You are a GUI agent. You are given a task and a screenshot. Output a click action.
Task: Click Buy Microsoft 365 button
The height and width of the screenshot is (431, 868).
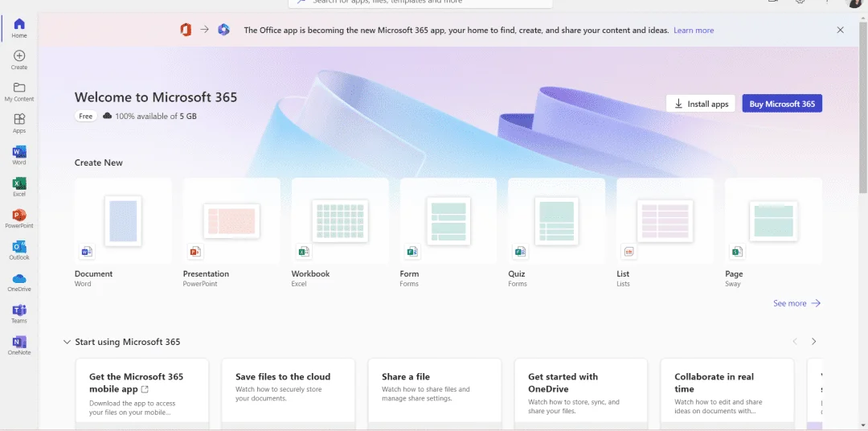tap(782, 104)
